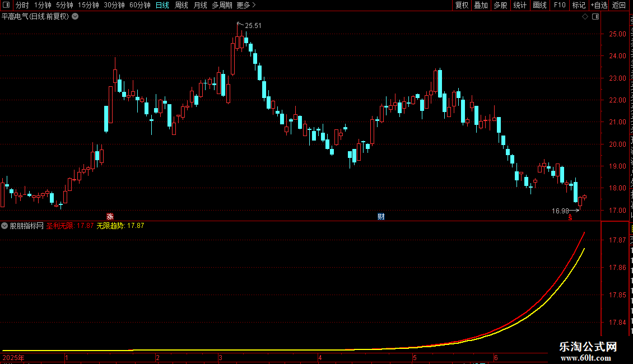Image resolution: width=633 pixels, height=364 pixels.
Task: Select the 30分钟 period
Action: pyautogui.click(x=114, y=5)
